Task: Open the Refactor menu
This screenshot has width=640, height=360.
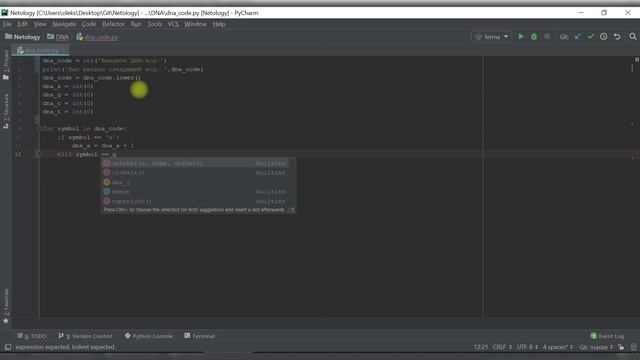Action: pos(113,24)
